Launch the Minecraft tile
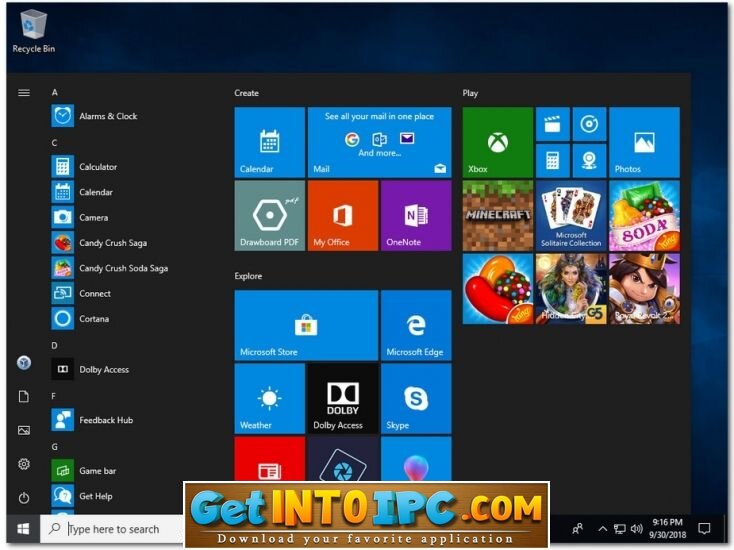 pos(498,215)
